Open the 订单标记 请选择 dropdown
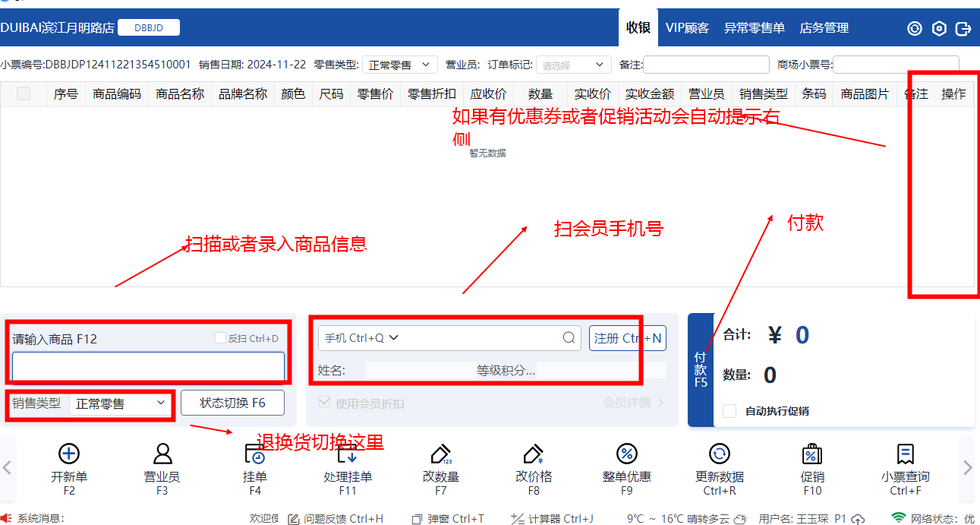Image resolution: width=980 pixels, height=525 pixels. (573, 65)
